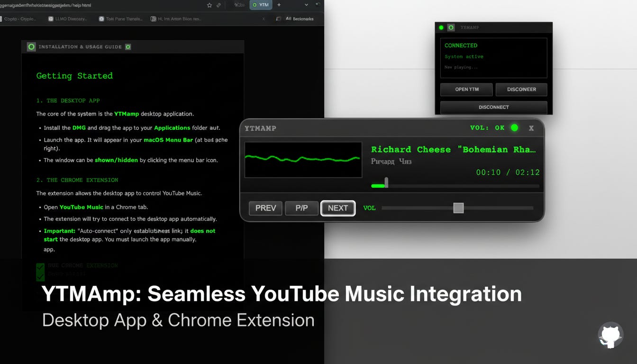
Task: Close the YTMAMP player with X
Action: (x=531, y=128)
